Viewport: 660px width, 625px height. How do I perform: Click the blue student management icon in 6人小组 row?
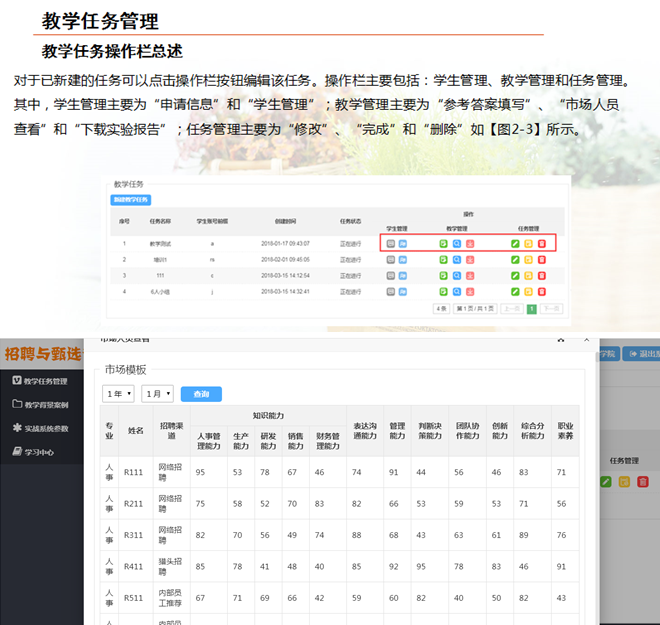(x=403, y=291)
